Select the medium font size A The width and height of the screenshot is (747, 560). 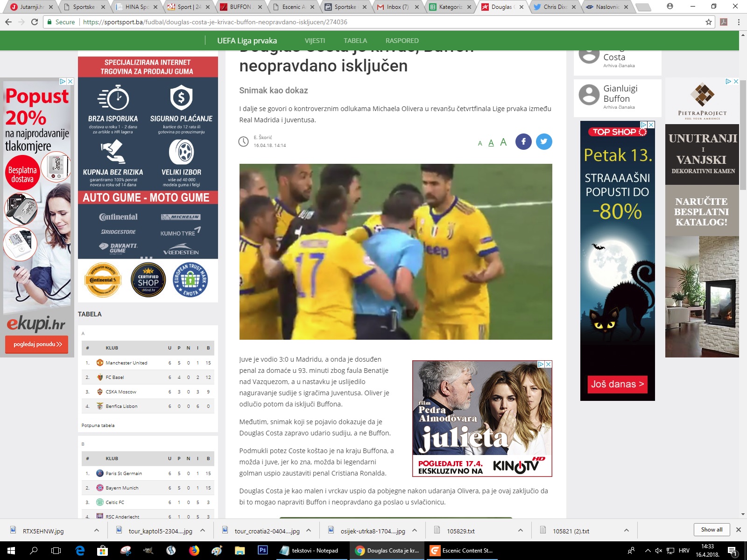[491, 143]
